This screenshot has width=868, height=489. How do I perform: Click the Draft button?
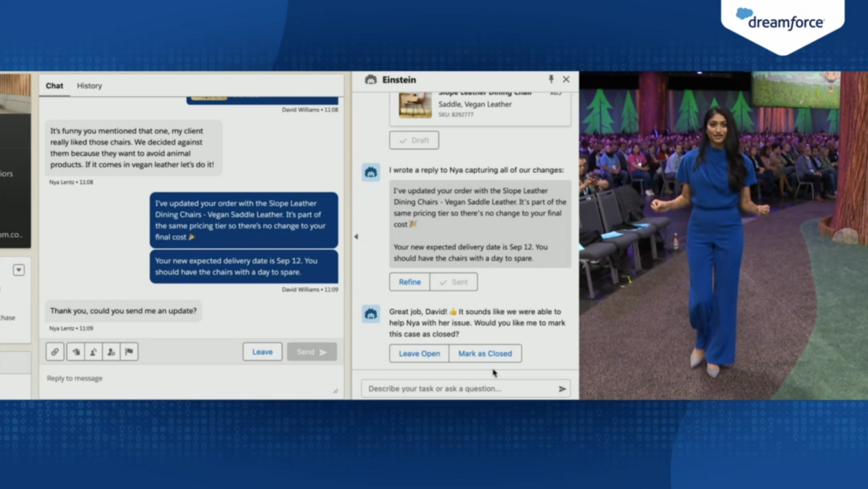coord(414,140)
